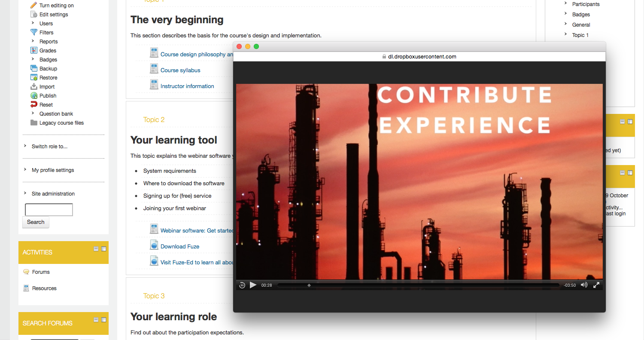Image resolution: width=644 pixels, height=340 pixels.
Task: Expand Switch role to... menu
Action: pyautogui.click(x=25, y=146)
